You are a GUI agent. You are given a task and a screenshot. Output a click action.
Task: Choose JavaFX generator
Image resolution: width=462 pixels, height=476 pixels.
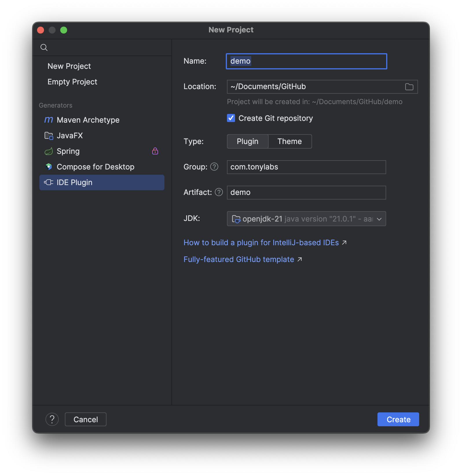(x=102, y=136)
